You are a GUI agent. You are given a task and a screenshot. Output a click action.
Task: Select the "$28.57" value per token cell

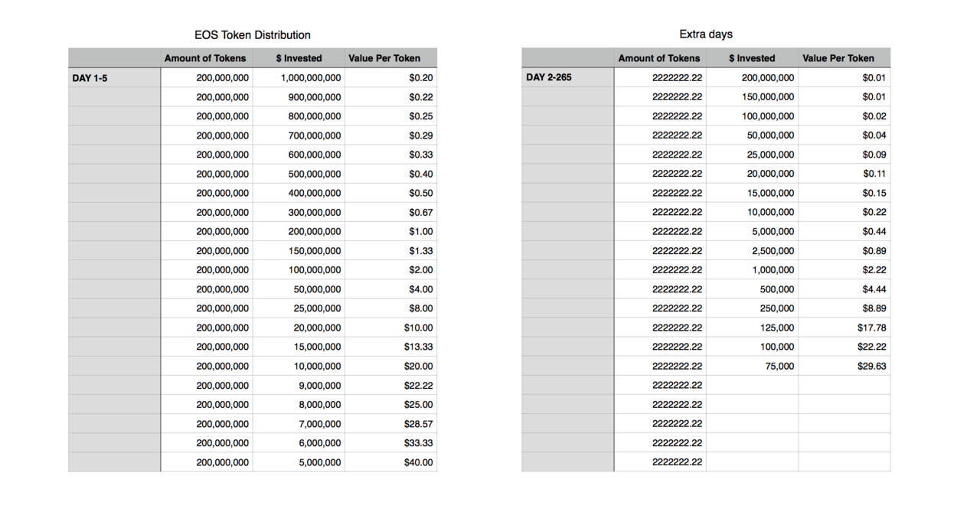click(390, 423)
